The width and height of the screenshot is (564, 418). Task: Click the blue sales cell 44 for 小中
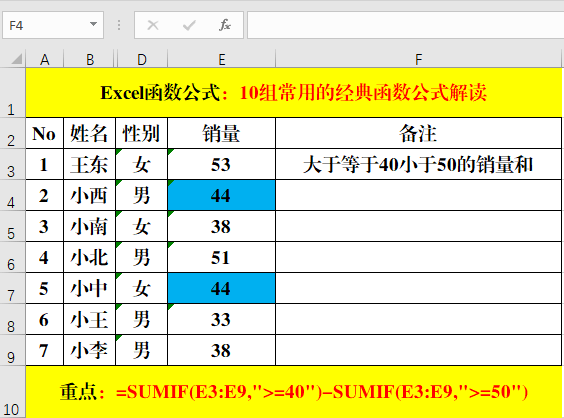[x=222, y=288]
